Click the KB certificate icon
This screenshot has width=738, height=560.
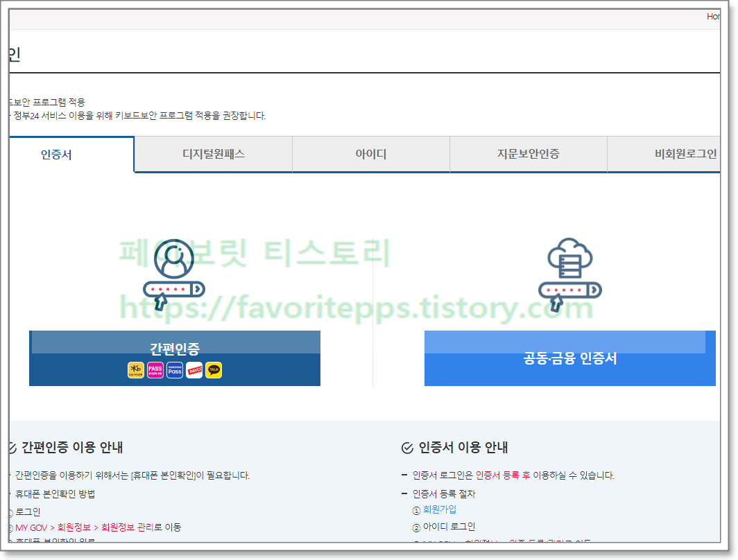[x=135, y=370]
